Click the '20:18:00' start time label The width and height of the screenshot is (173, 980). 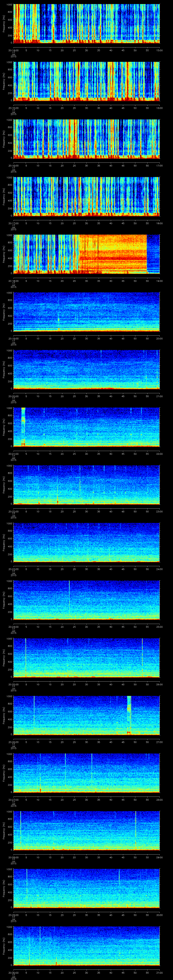13,281
